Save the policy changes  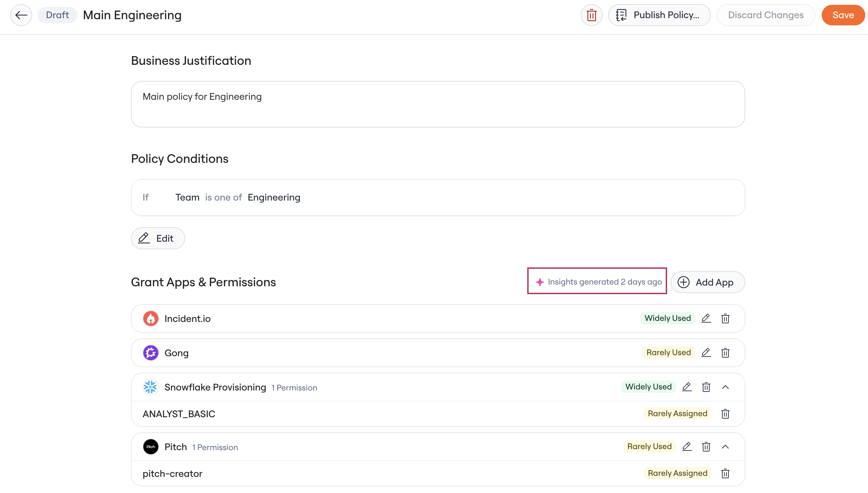click(843, 15)
